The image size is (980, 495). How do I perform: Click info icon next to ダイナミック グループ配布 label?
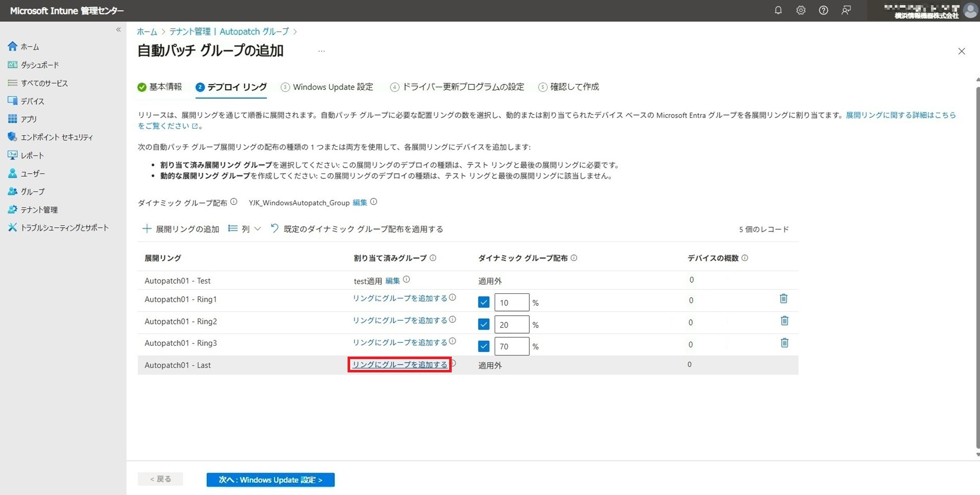click(x=234, y=202)
